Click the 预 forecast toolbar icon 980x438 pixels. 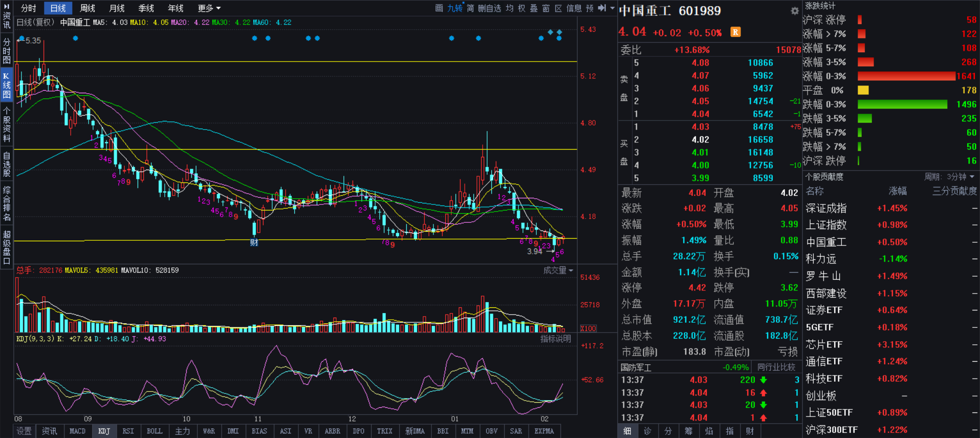590,8
